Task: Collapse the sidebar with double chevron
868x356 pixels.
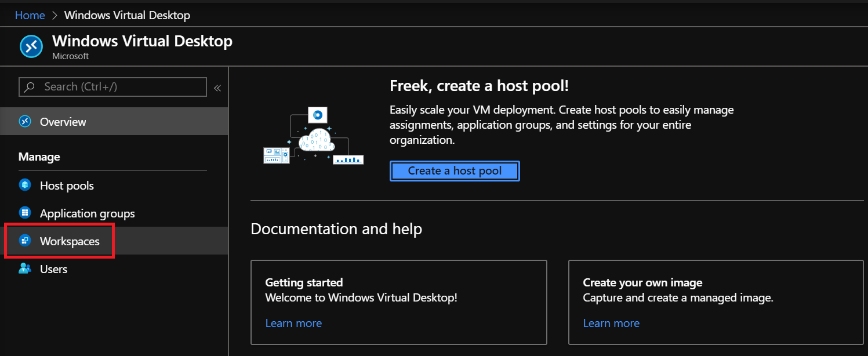Action: [x=217, y=88]
